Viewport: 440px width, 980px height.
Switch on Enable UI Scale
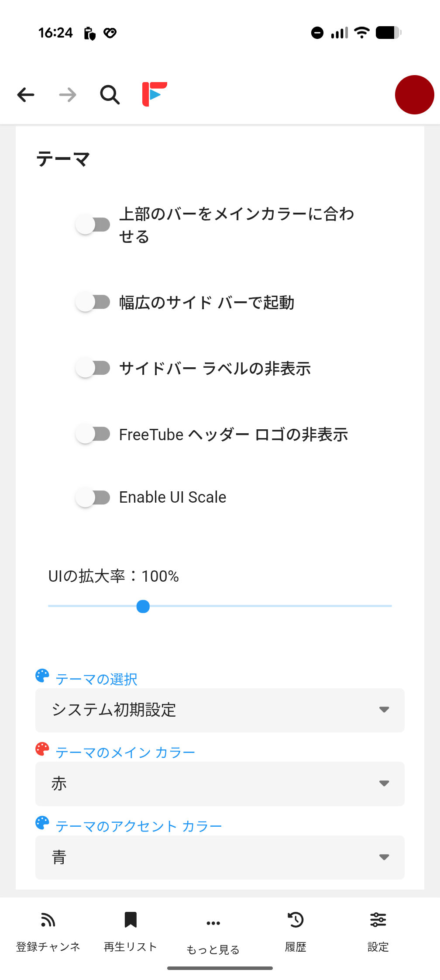[x=93, y=497]
